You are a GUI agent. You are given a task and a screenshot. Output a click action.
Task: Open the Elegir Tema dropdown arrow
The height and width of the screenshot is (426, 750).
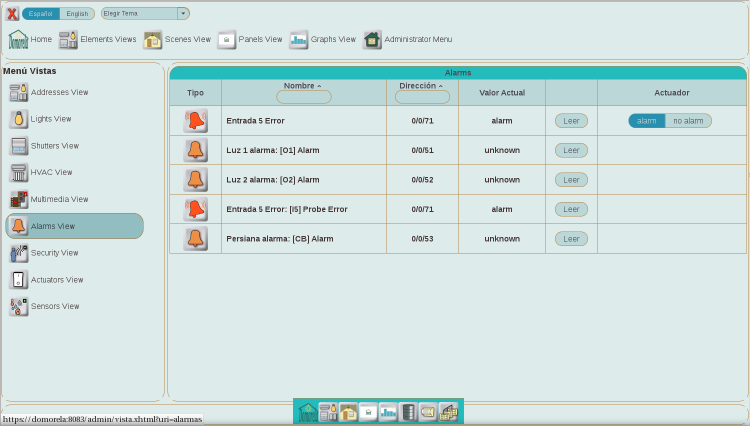[x=183, y=13]
